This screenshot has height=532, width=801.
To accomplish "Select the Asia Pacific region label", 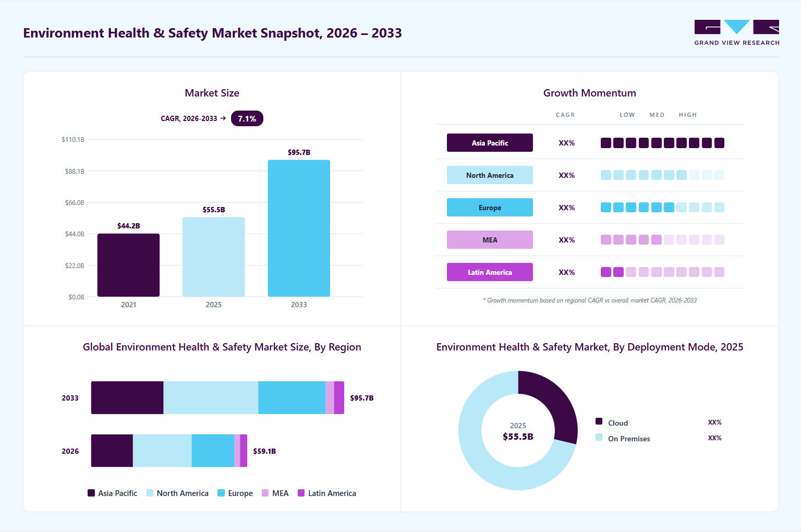I will point(490,143).
